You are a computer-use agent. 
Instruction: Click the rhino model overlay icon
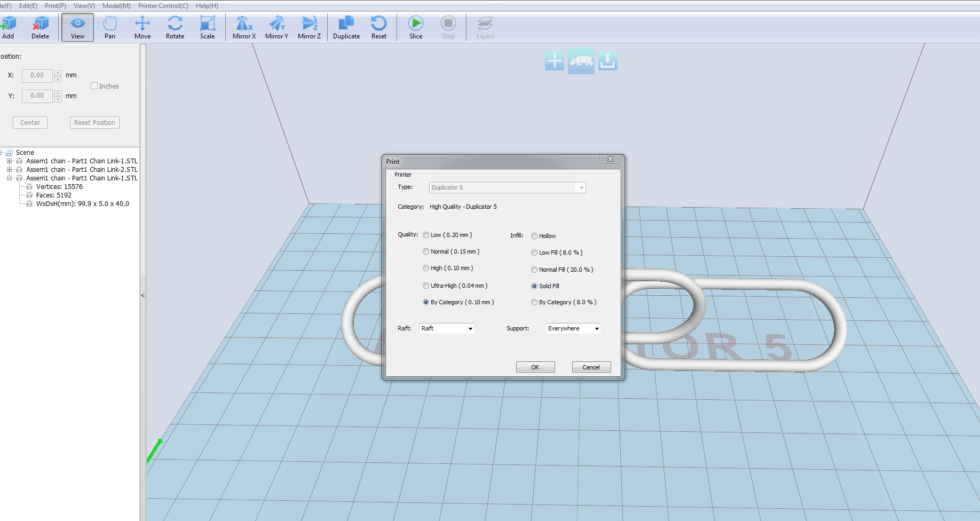pos(581,61)
